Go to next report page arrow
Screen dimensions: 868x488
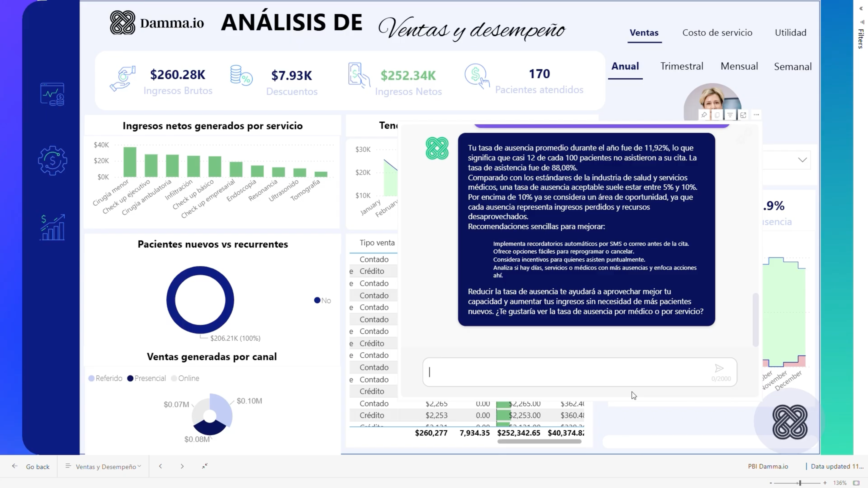click(182, 466)
